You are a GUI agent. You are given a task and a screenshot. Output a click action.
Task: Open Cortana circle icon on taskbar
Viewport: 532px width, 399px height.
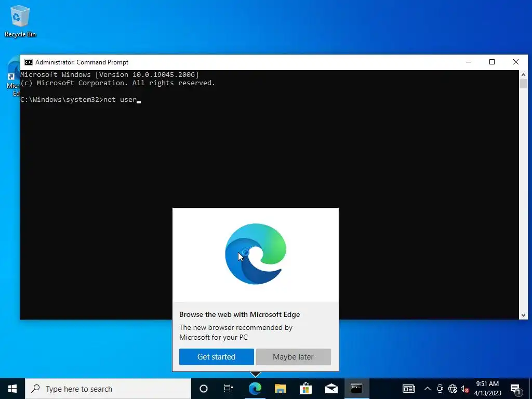click(x=204, y=389)
